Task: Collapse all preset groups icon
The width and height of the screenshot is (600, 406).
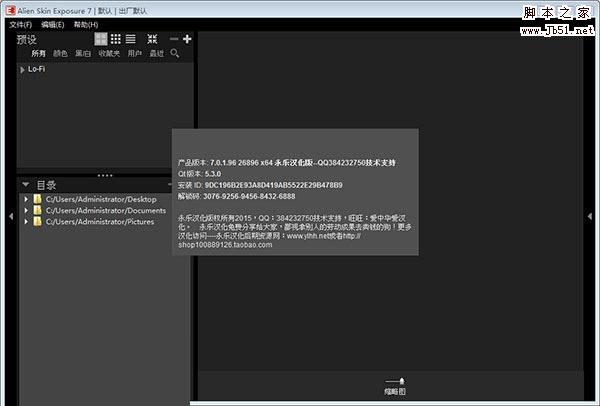Action: (x=152, y=39)
